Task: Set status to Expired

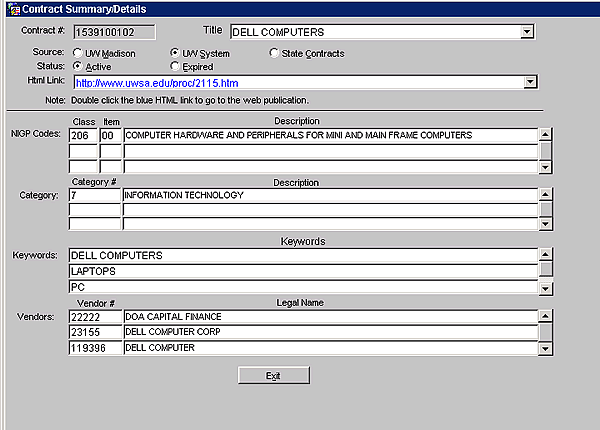Action: coord(174,66)
